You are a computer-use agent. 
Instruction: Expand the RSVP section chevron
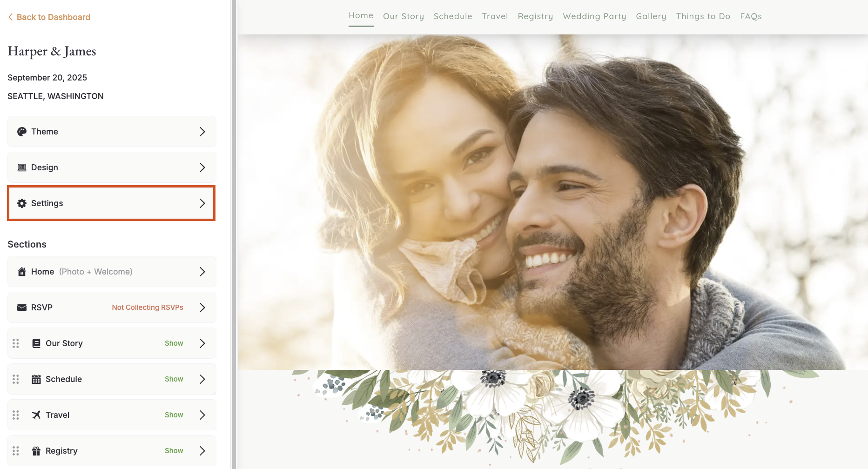tap(202, 308)
